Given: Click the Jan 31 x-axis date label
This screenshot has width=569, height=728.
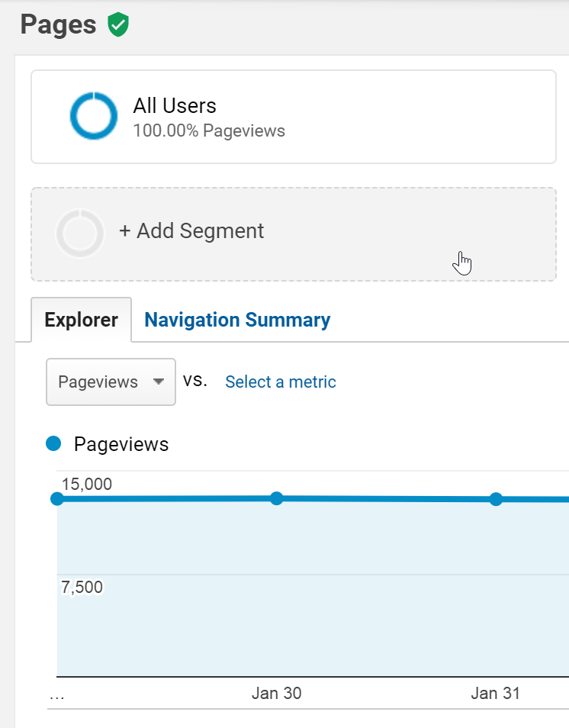Looking at the screenshot, I should point(495,693).
